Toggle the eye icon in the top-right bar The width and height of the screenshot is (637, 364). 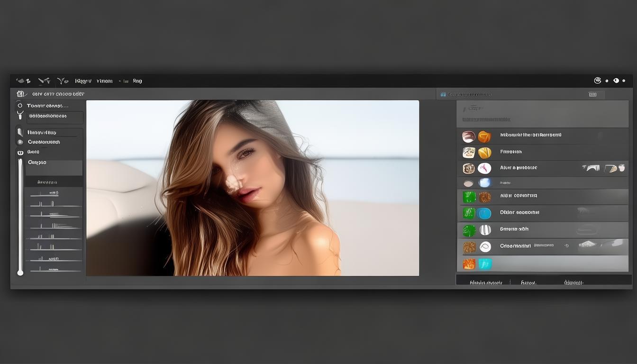point(616,81)
